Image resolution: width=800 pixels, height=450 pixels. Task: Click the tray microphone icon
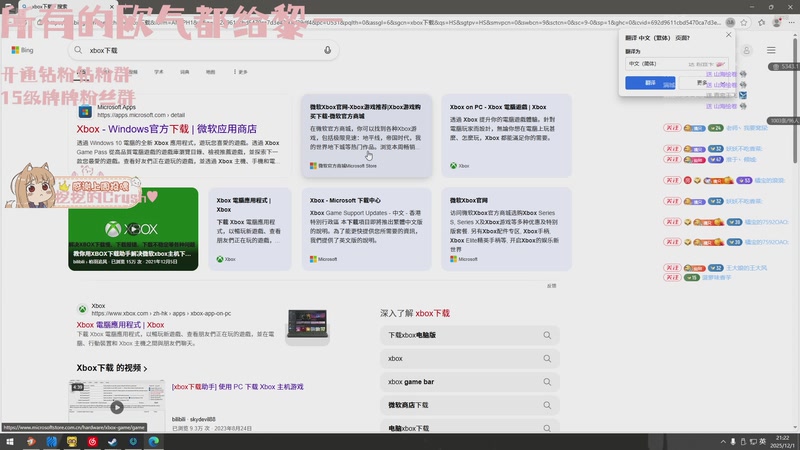click(733, 442)
